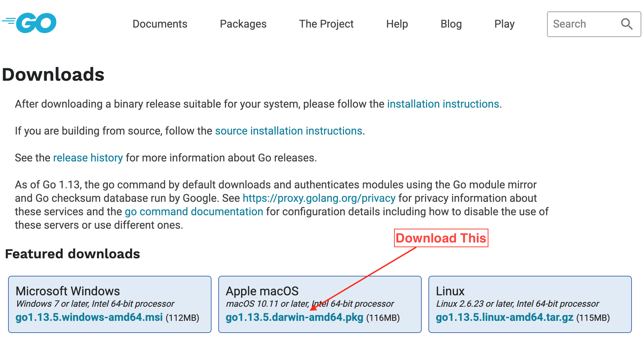Image resolution: width=644 pixels, height=337 pixels.
Task: Select the Apple macOS heading
Action: point(262,291)
